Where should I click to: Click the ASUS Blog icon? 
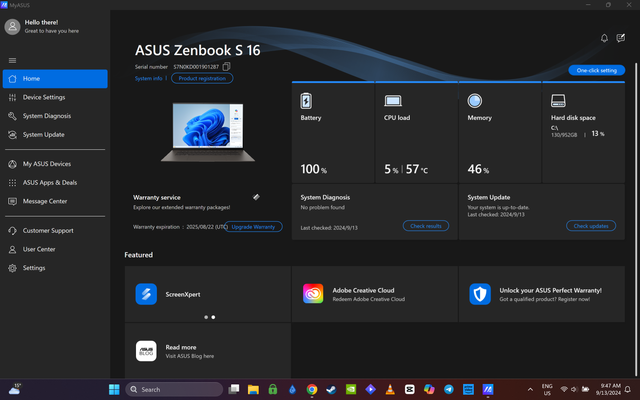coord(146,351)
